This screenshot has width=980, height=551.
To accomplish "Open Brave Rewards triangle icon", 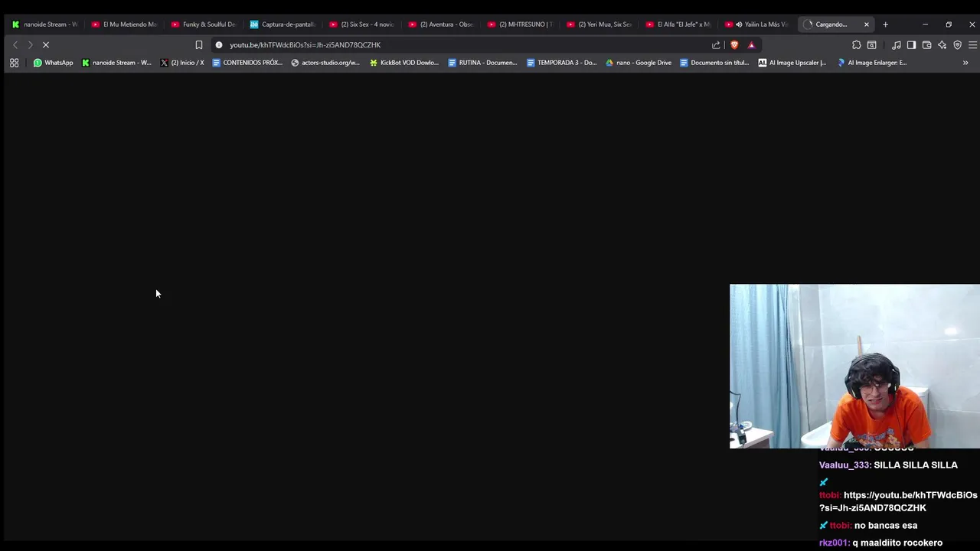I will click(x=751, y=45).
